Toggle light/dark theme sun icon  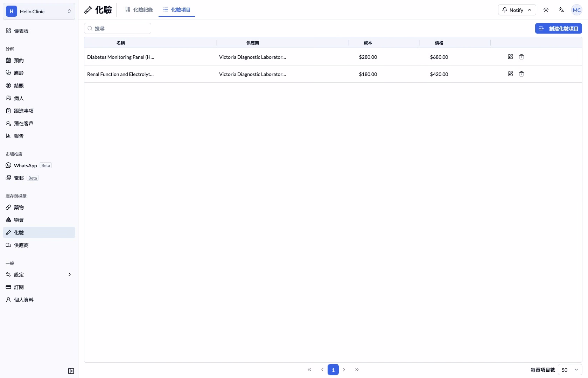(x=546, y=10)
